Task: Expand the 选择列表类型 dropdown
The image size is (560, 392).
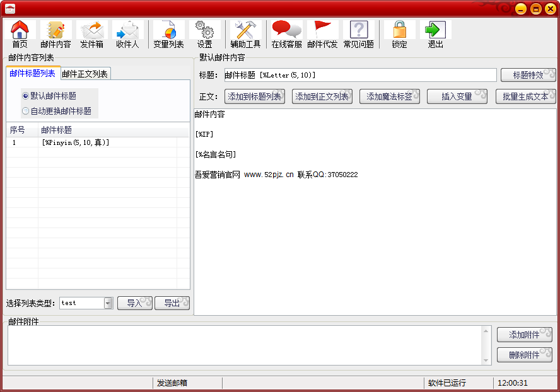Action: [108, 303]
